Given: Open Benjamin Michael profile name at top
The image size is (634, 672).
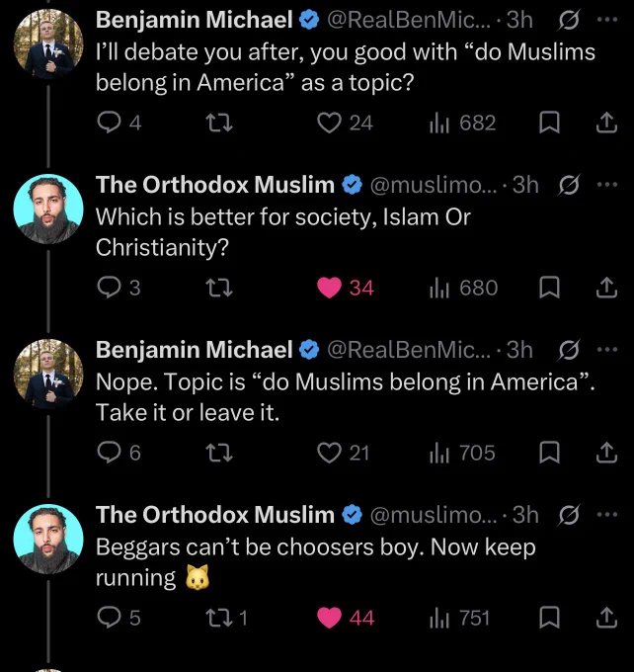Looking at the screenshot, I should (x=195, y=20).
